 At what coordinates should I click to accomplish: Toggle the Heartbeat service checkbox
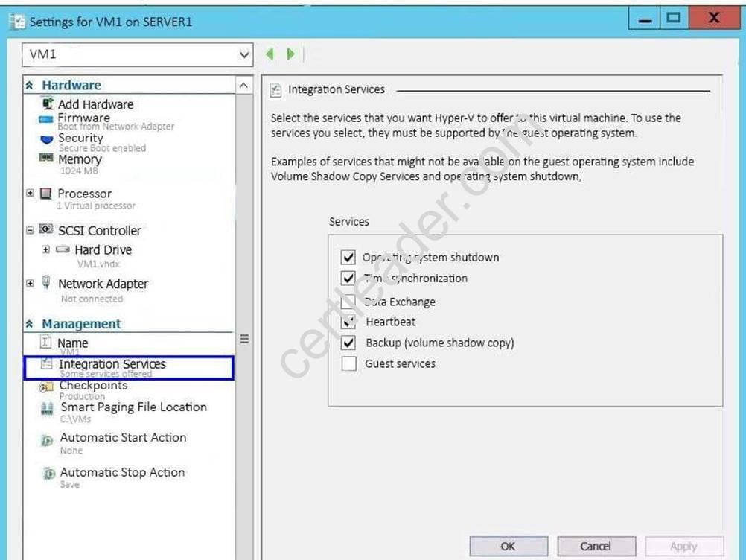coord(348,322)
